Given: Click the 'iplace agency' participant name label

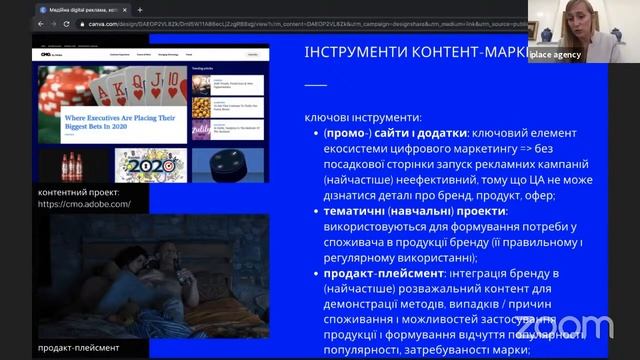Looking at the screenshot, I should 555,55.
